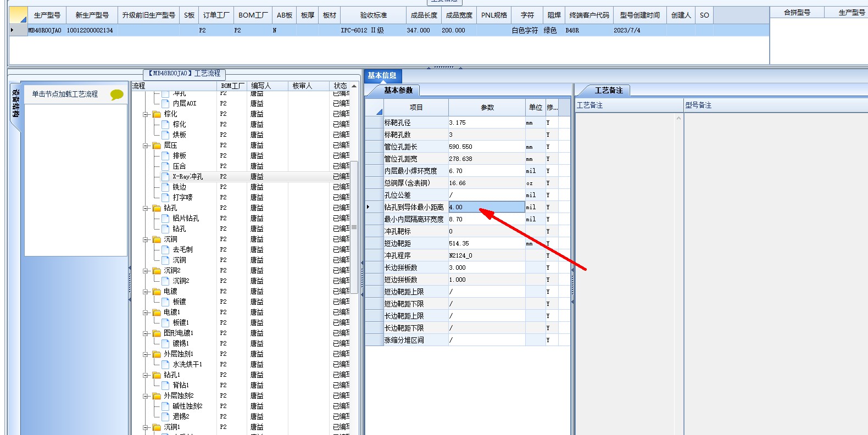Collapse the 电镀 tree node

(x=146, y=292)
